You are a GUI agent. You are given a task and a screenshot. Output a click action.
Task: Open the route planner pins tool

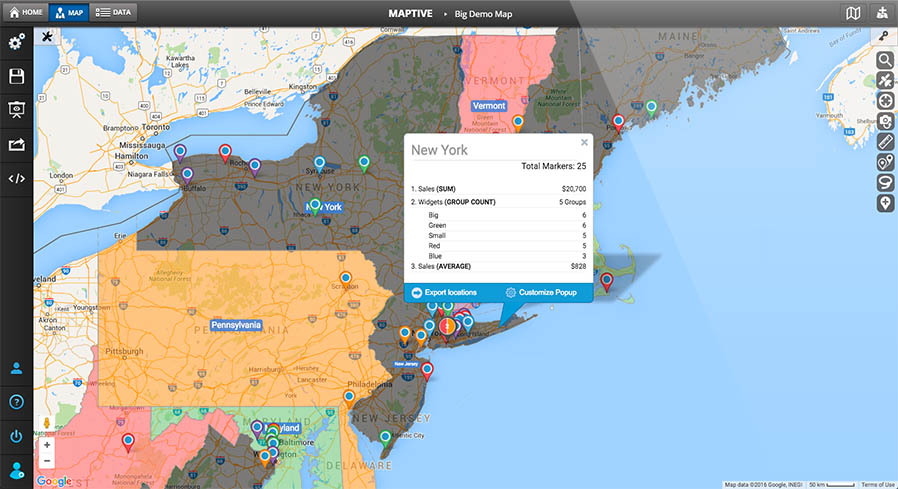pos(885,163)
